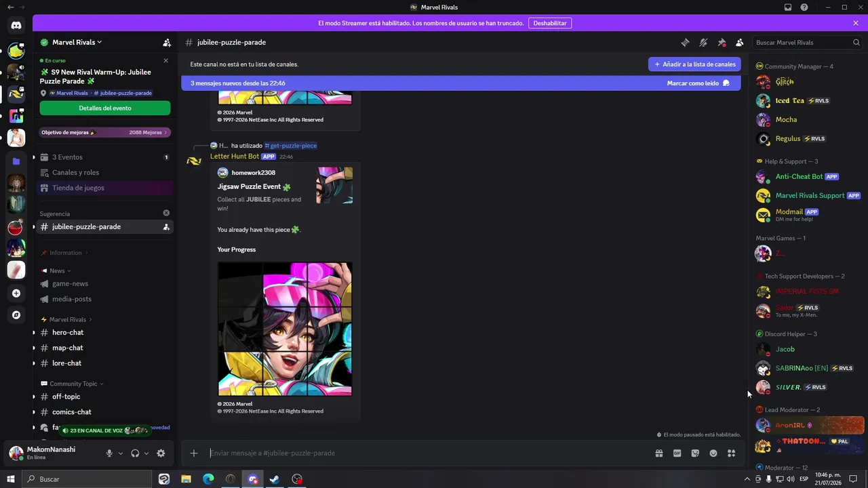Open the Your Progress puzzle image
Viewport: 868px width, 488px height.
(285, 329)
